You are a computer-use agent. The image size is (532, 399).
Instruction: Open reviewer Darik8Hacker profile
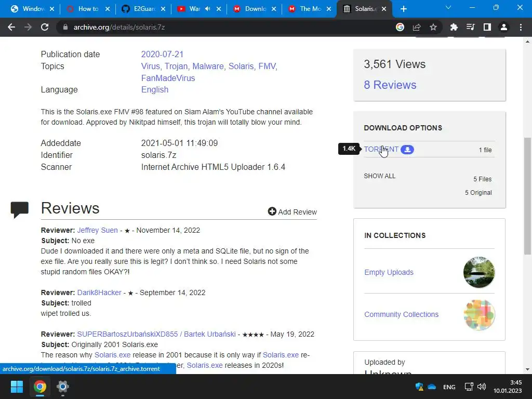click(x=99, y=292)
